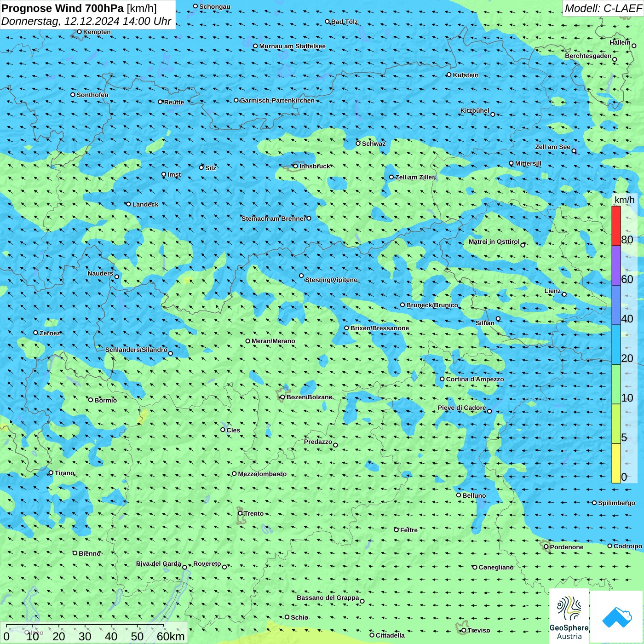Click the Bozen/Bolzano city marker
The image size is (644, 644).
pyautogui.click(x=282, y=397)
